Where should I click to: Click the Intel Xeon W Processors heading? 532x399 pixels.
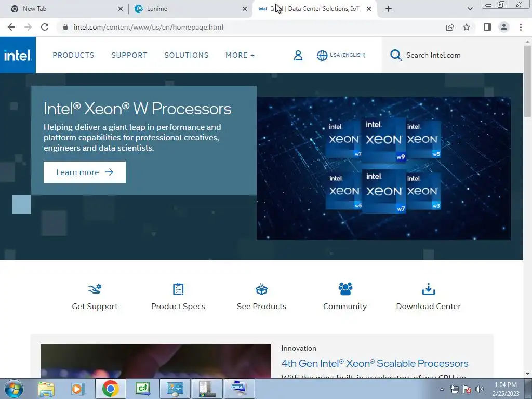[x=137, y=109]
